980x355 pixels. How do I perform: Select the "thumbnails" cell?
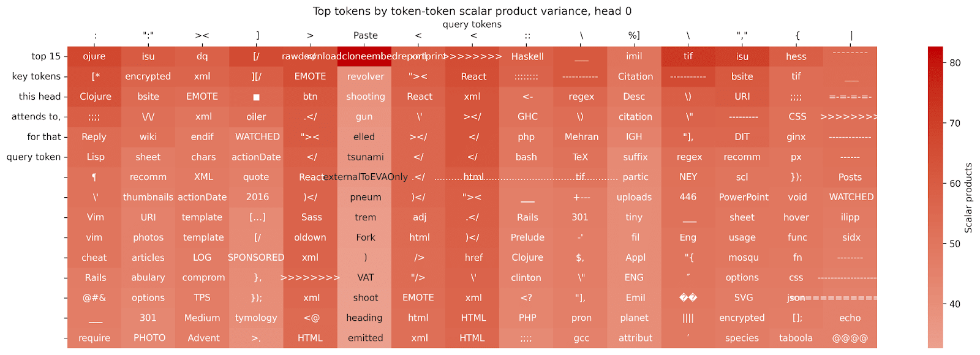(x=148, y=197)
